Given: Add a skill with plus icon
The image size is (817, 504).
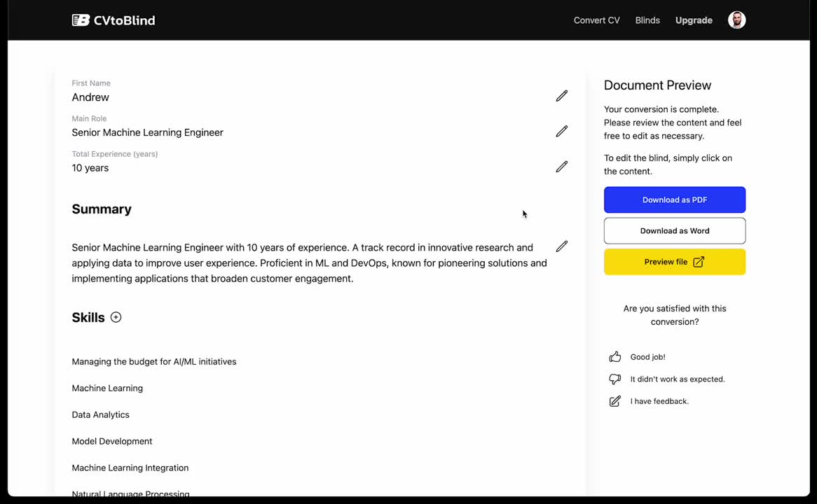Looking at the screenshot, I should (x=116, y=317).
